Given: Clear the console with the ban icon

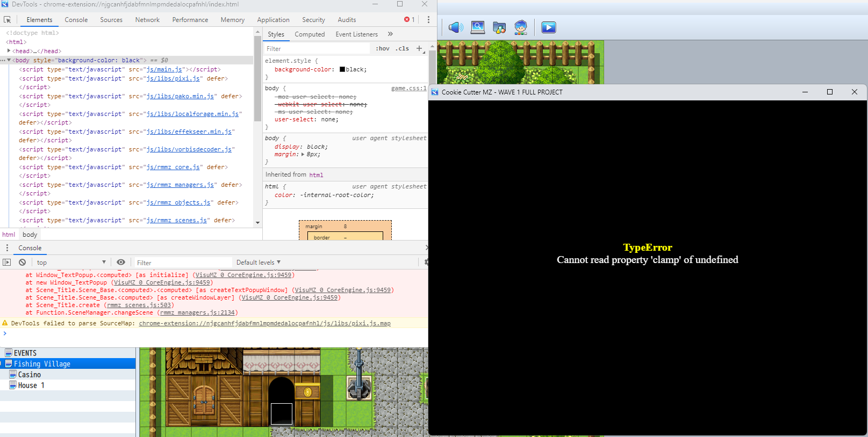Looking at the screenshot, I should tap(22, 263).
